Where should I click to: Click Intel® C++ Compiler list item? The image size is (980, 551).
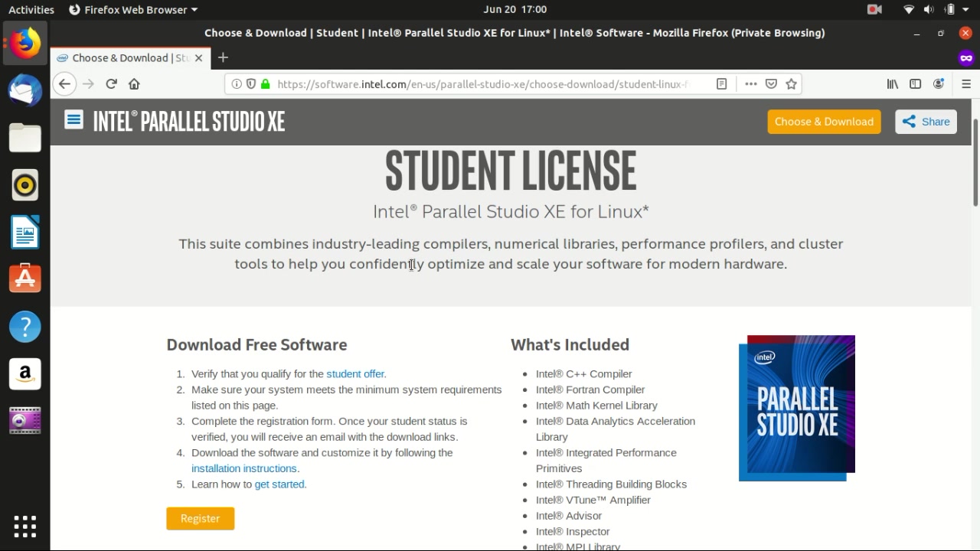click(583, 373)
